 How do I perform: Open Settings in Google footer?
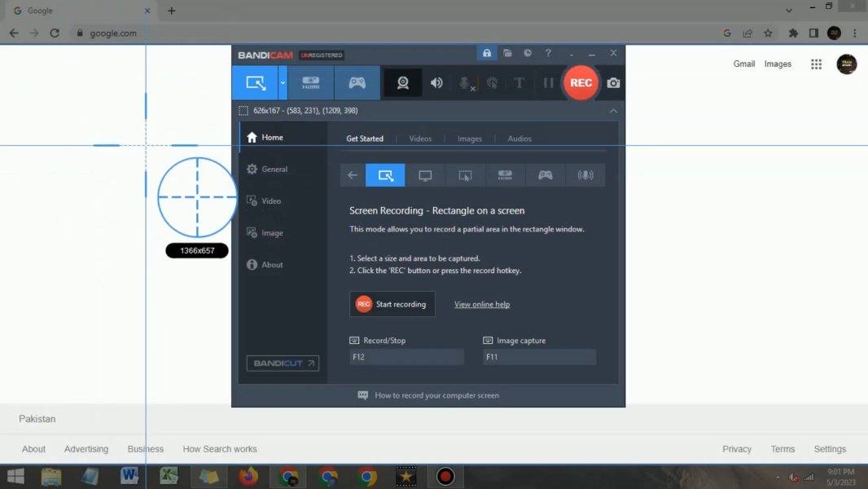830,449
